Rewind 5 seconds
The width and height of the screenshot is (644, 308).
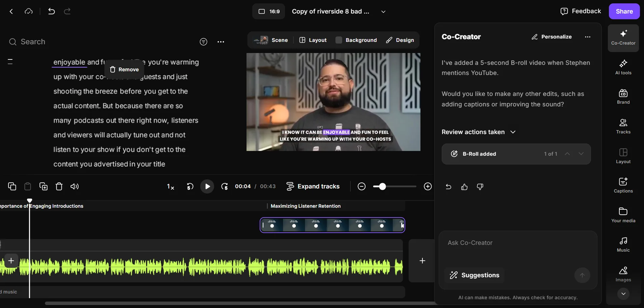190,186
